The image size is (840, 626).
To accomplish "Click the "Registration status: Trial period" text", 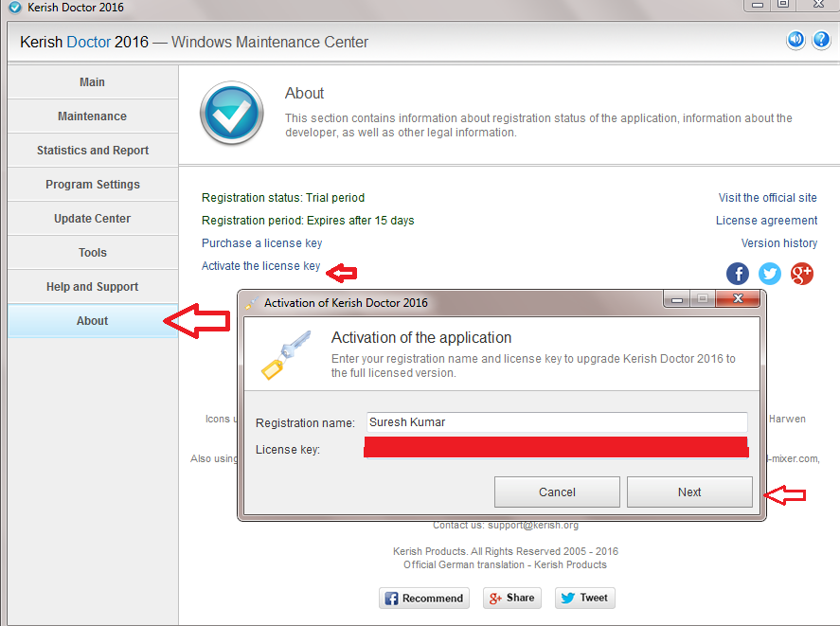I will (x=283, y=198).
